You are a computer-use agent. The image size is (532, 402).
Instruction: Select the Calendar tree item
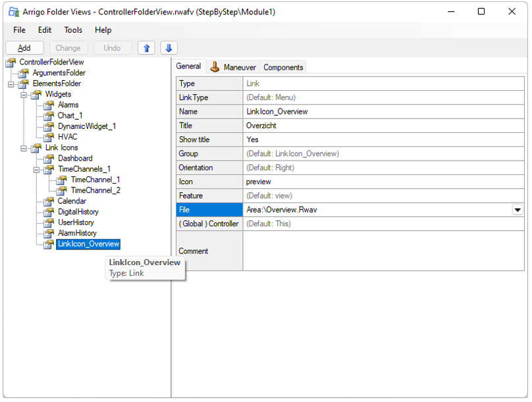pyautogui.click(x=72, y=201)
